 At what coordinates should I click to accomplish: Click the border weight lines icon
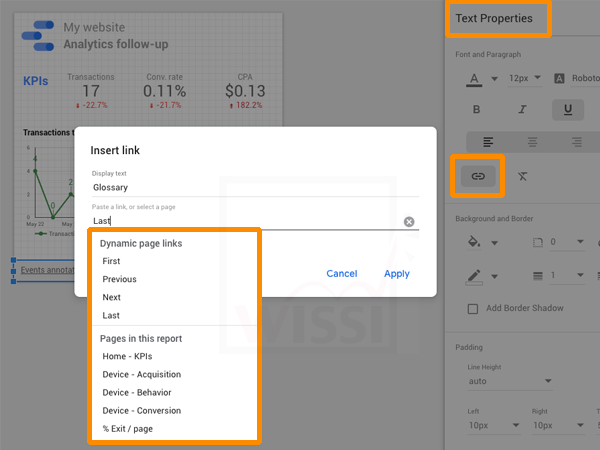click(538, 276)
